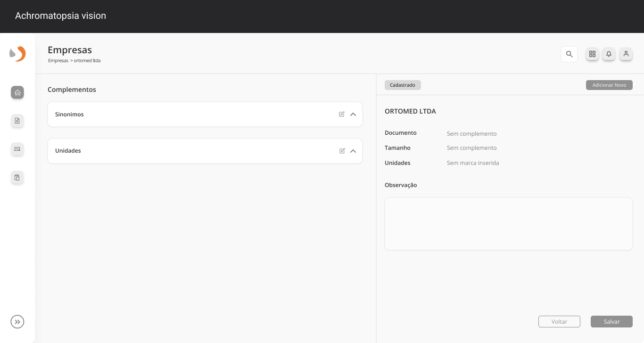
Task: Click the ORTOMED LTDA heading
Action: tap(410, 111)
